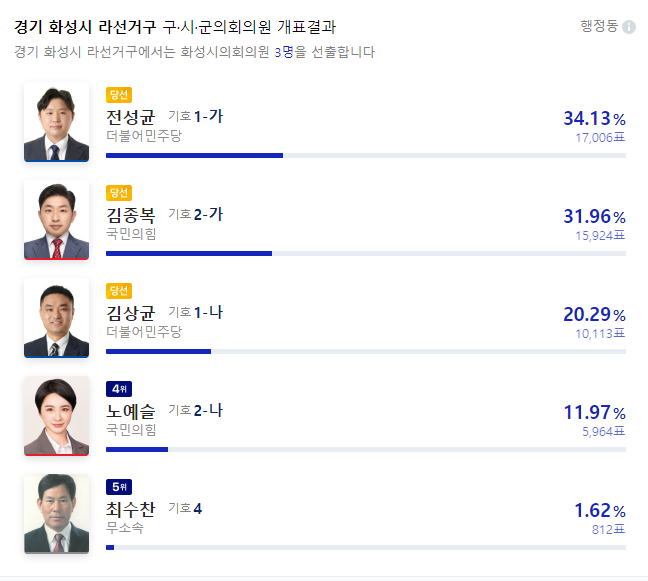
Task: Click candidate name 전성균
Action: (x=130, y=117)
